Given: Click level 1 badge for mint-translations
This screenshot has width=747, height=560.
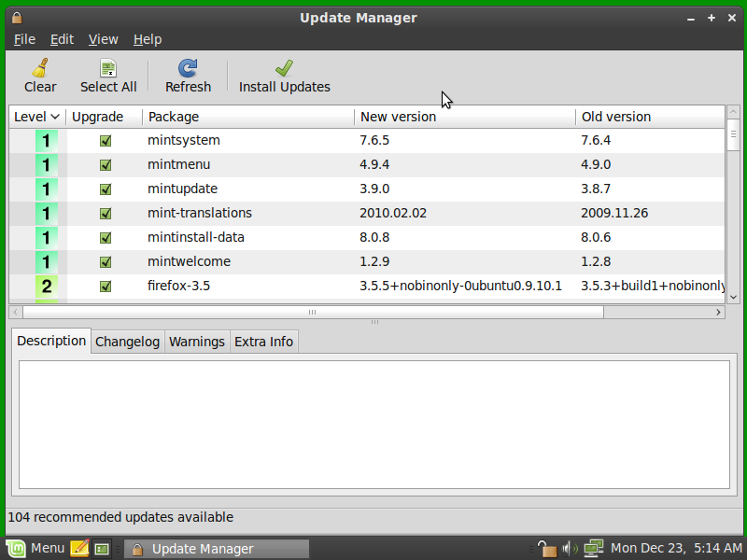Looking at the screenshot, I should 46,214.
